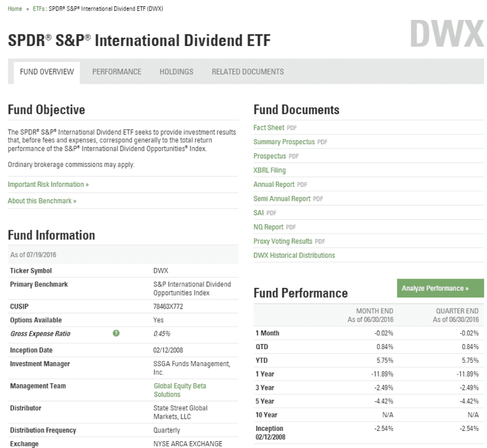487x448 pixels.
Task: Switch to the Performance tab
Action: coord(117,72)
